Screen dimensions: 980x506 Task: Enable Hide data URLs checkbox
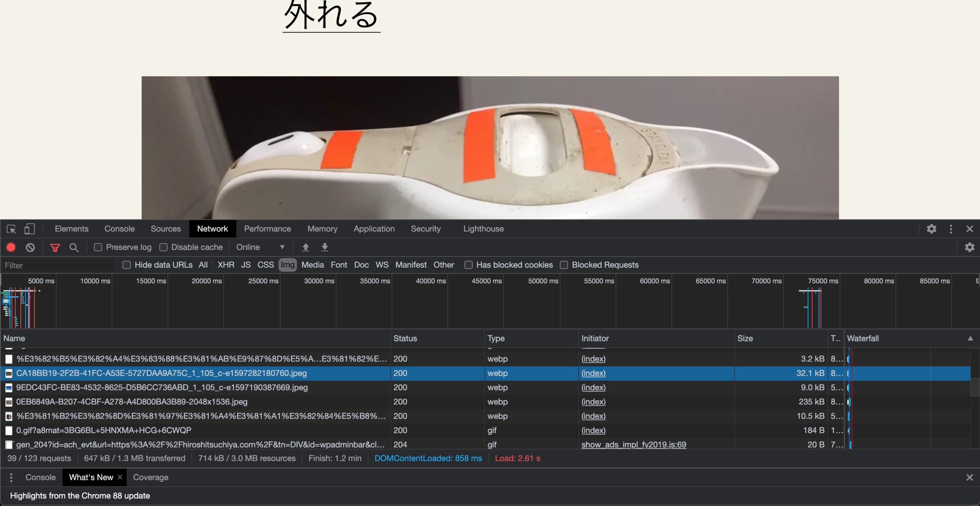point(127,265)
